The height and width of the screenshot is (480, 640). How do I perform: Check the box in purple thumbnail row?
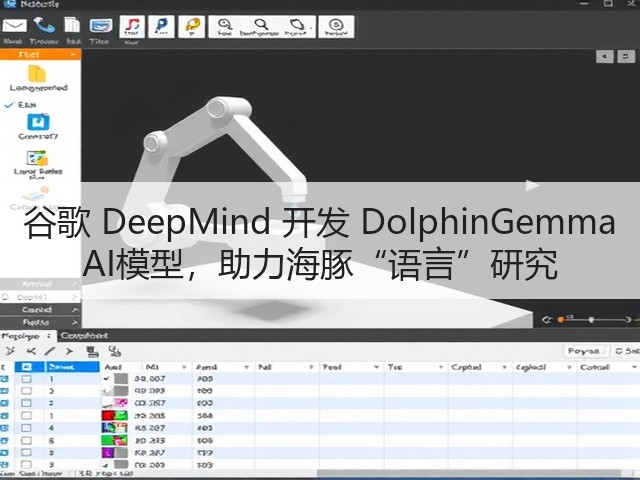pos(27,453)
